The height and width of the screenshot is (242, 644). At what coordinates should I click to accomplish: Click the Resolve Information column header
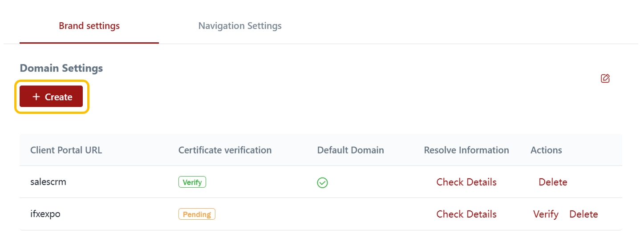pos(466,150)
